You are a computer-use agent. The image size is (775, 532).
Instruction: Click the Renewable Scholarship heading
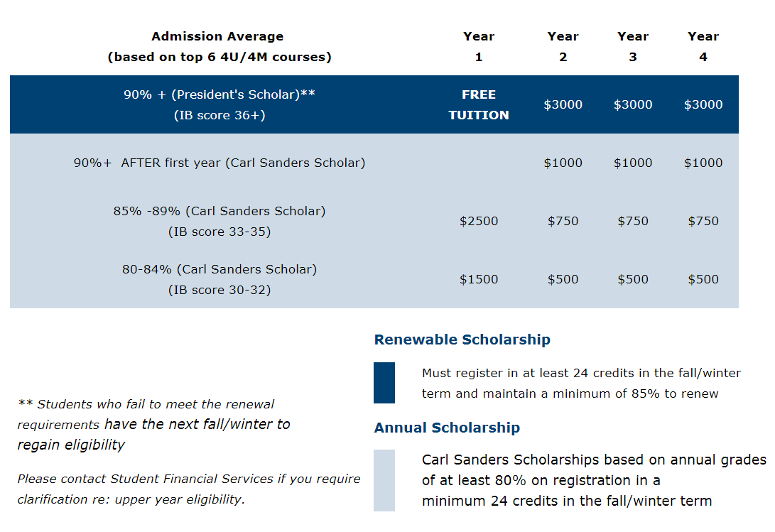point(462,340)
